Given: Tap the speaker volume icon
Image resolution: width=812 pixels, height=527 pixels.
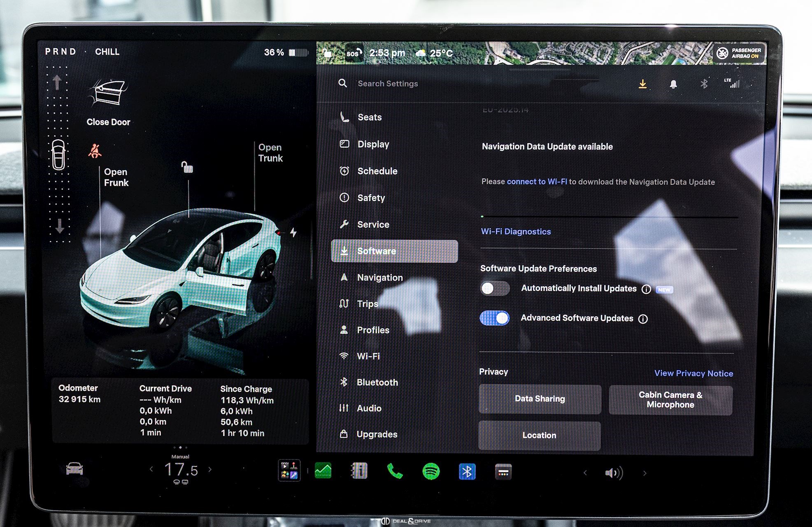Looking at the screenshot, I should (614, 473).
